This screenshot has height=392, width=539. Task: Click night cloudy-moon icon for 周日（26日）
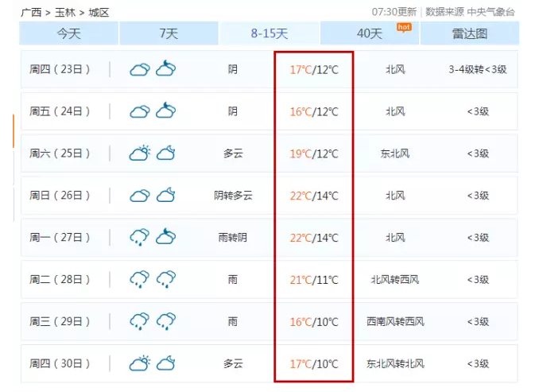[x=166, y=195]
